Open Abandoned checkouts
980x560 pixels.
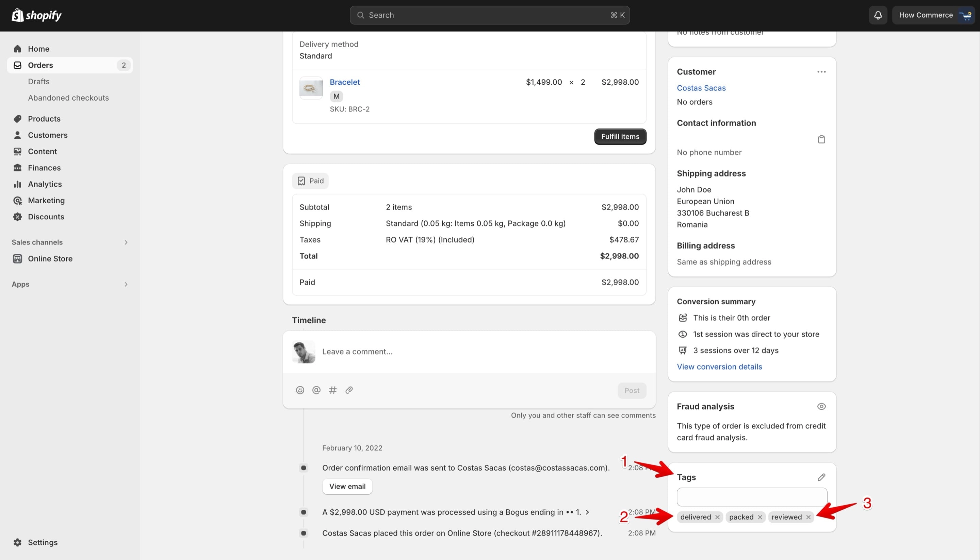pyautogui.click(x=68, y=98)
